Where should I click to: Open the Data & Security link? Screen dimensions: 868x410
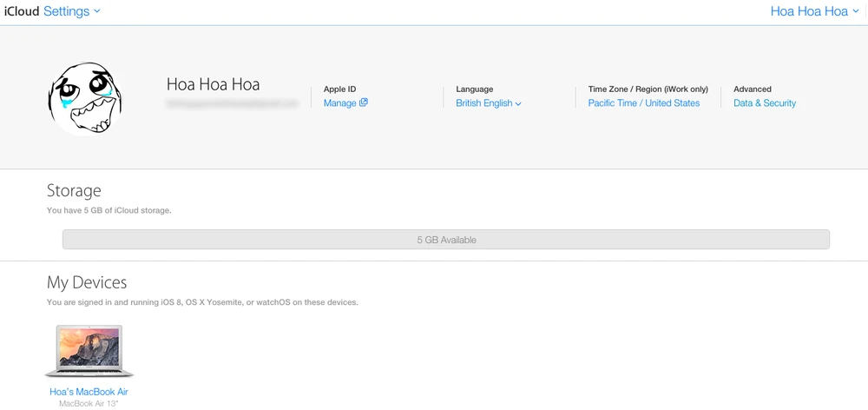[x=764, y=103]
